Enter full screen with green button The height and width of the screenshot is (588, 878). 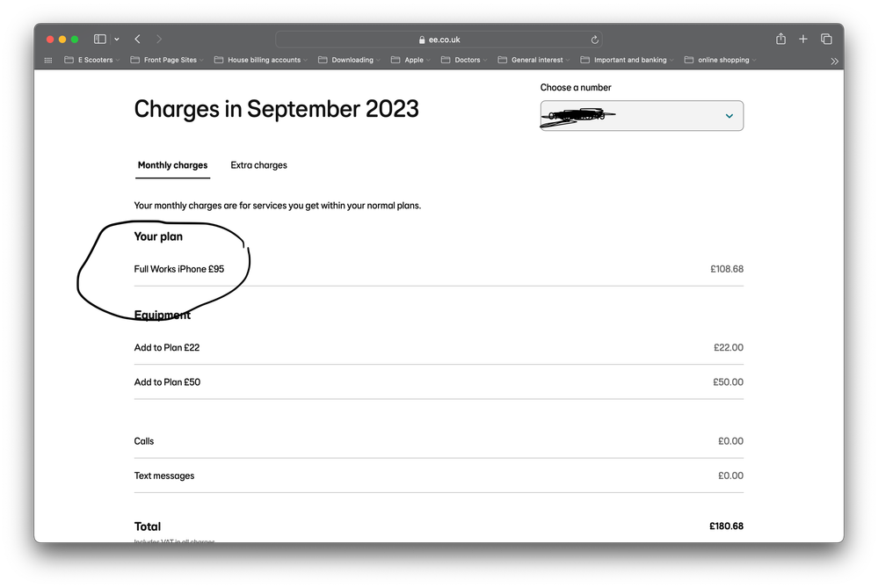tap(75, 40)
